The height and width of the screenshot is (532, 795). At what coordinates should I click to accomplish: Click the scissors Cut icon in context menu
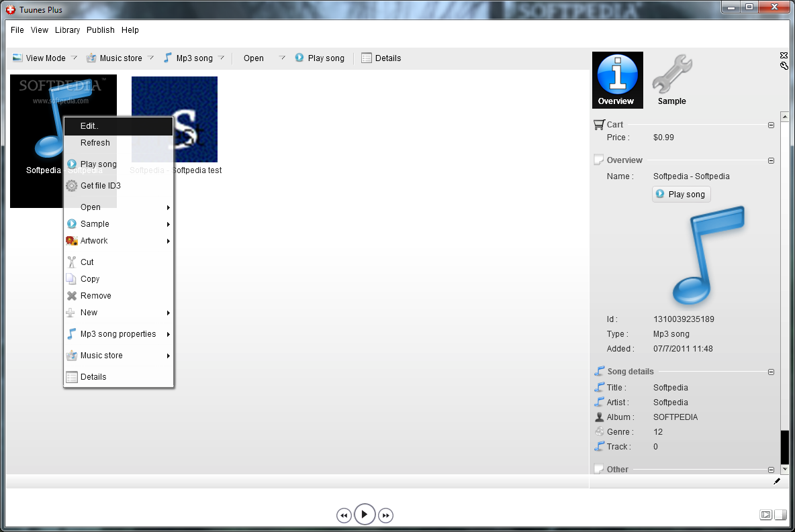tap(71, 262)
